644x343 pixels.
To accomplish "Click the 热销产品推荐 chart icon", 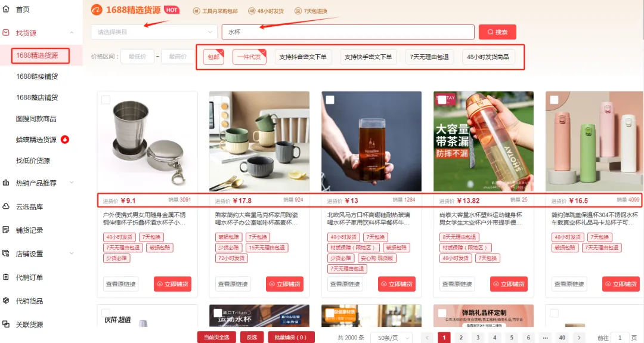I will pyautogui.click(x=6, y=183).
